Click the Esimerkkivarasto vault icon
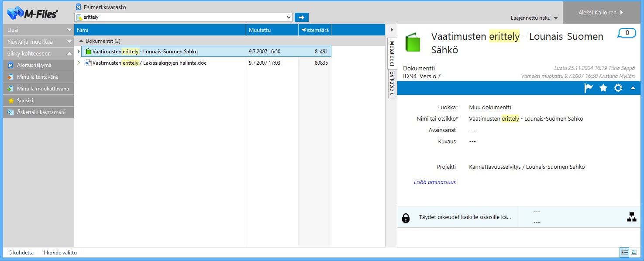The height and width of the screenshot is (261, 644). pos(78,7)
